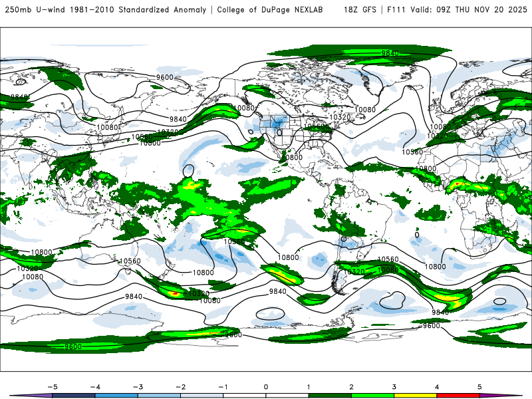Select the palest blue -2 to -1 colorbar segment

(x=202, y=396)
